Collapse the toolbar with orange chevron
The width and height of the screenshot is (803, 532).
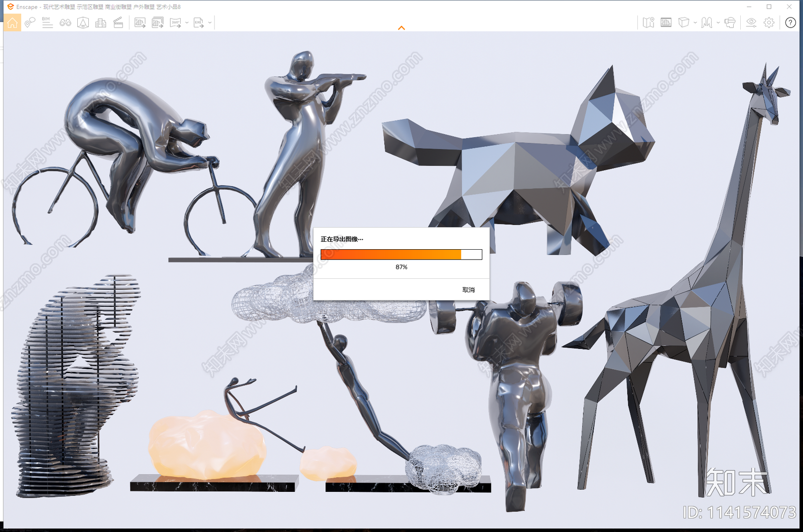(x=401, y=28)
